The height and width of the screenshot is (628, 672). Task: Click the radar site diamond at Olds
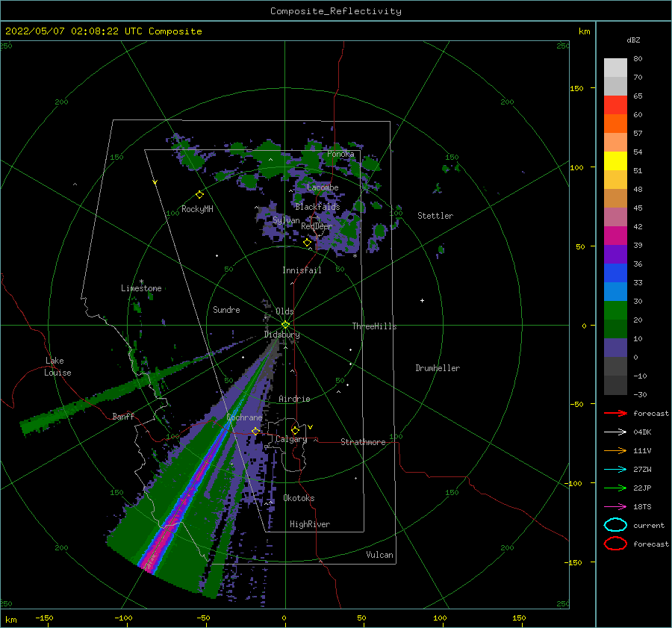(285, 325)
